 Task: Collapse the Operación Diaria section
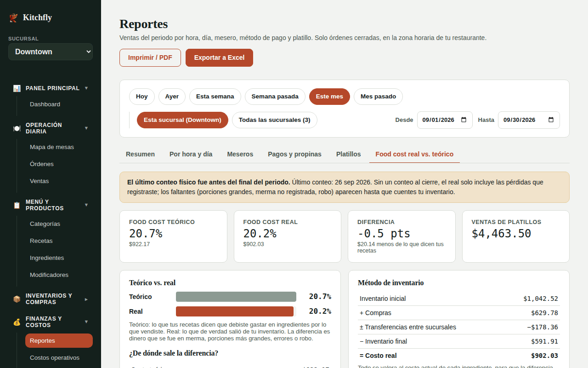(x=86, y=128)
